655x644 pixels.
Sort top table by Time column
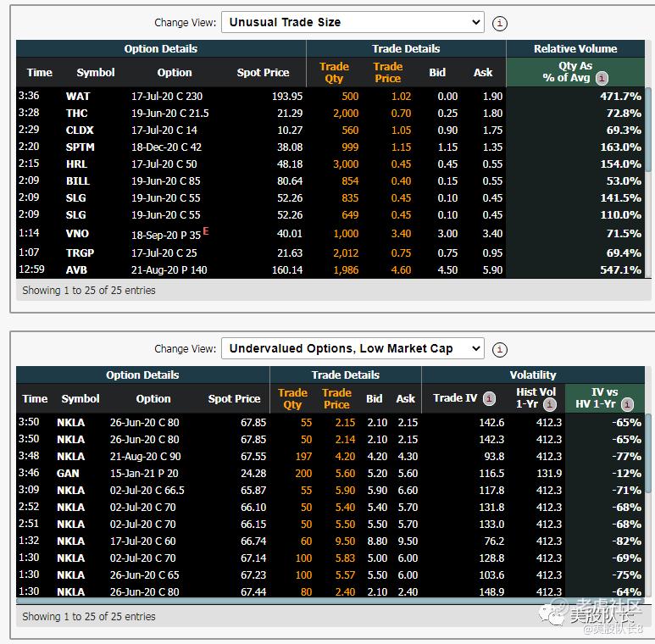40,73
